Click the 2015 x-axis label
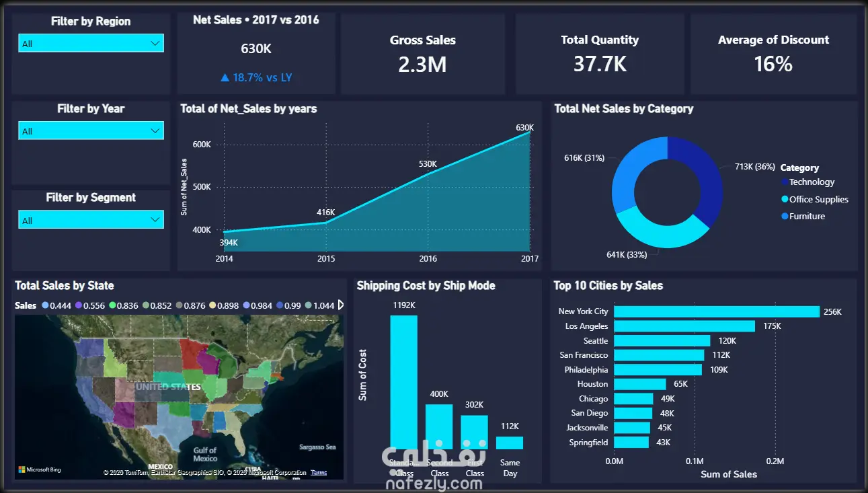The image size is (868, 493). click(326, 258)
